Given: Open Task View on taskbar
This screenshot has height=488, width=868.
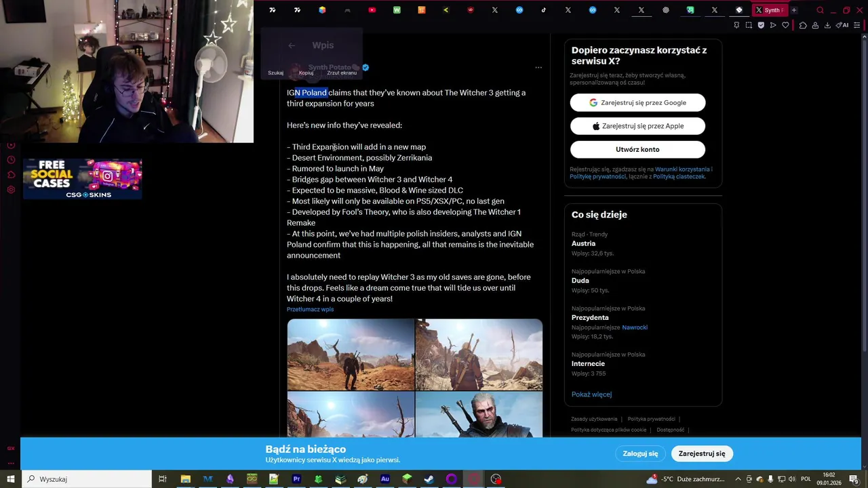Looking at the screenshot, I should [x=163, y=479].
